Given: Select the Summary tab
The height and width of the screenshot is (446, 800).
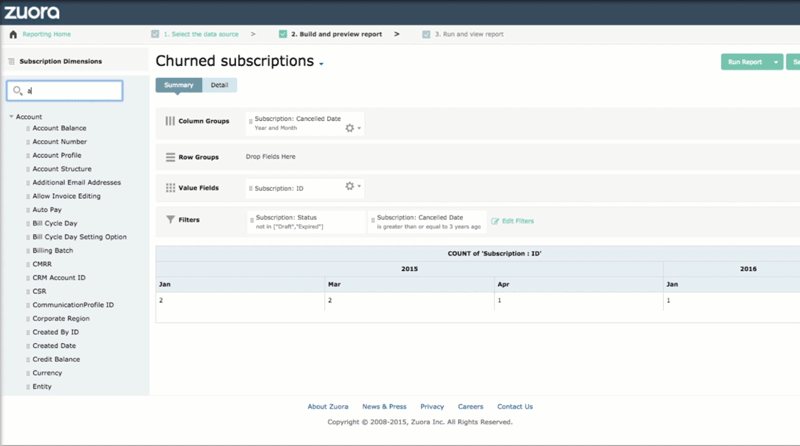Looking at the screenshot, I should point(178,85).
